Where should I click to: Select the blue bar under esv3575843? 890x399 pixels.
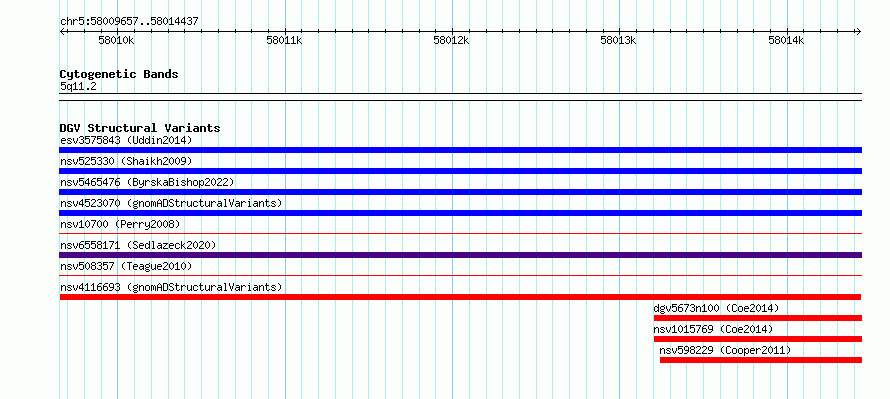pyautogui.click(x=460, y=150)
